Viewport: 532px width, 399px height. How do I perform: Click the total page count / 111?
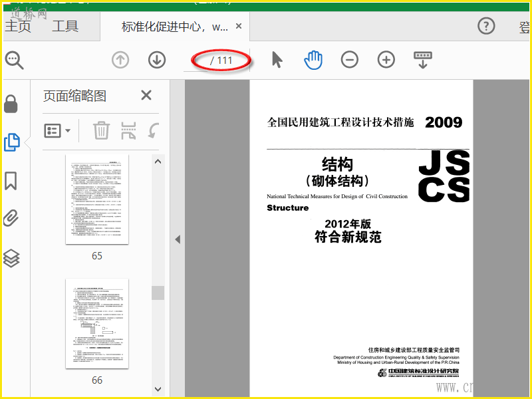click(x=221, y=61)
